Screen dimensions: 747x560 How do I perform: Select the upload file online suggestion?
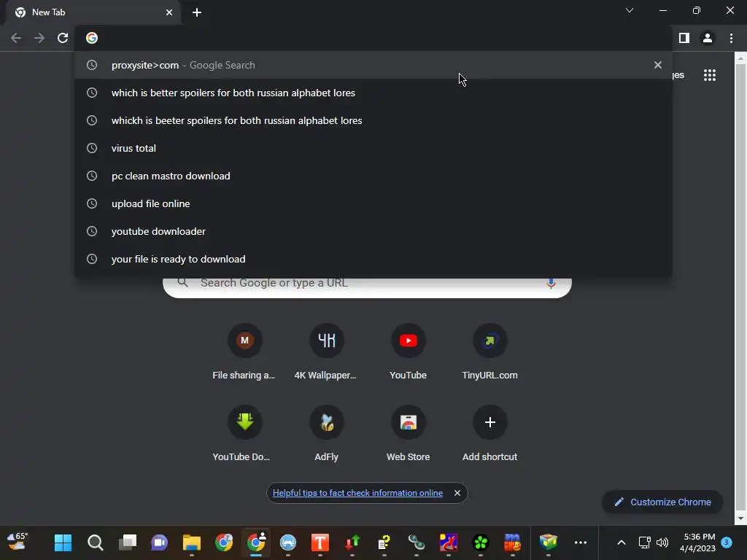(373, 203)
